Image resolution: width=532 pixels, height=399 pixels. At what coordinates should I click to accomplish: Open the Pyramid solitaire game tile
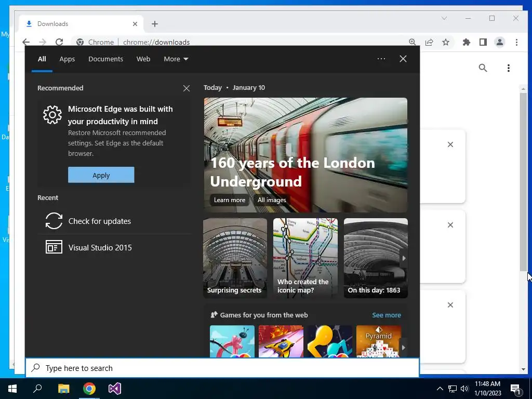pyautogui.click(x=378, y=341)
